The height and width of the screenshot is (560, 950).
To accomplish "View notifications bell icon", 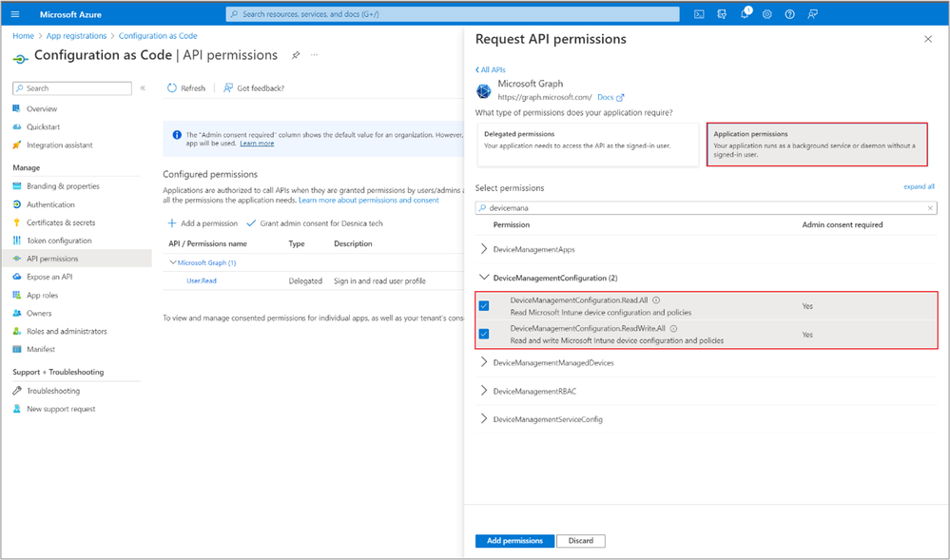I will point(745,14).
